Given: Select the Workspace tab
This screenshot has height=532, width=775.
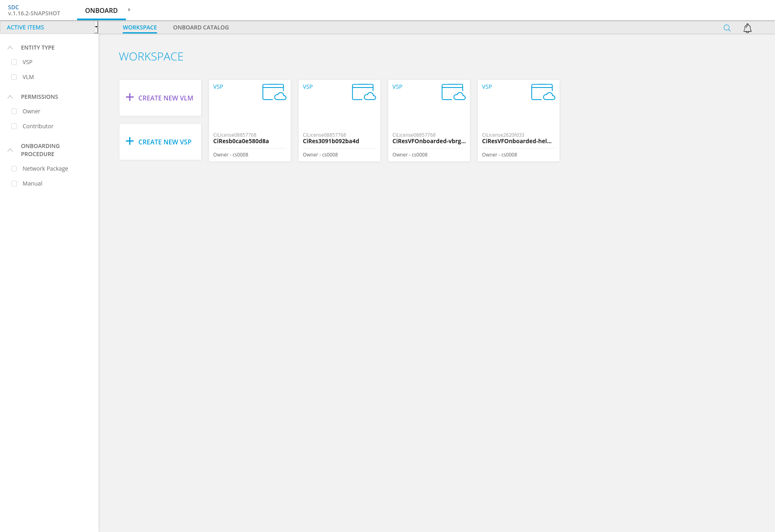Looking at the screenshot, I should 140,27.
